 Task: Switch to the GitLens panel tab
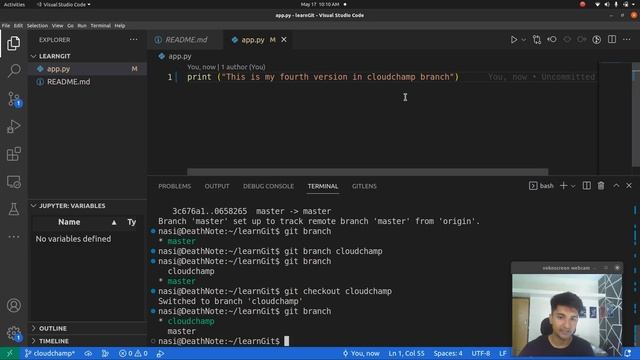point(364,186)
